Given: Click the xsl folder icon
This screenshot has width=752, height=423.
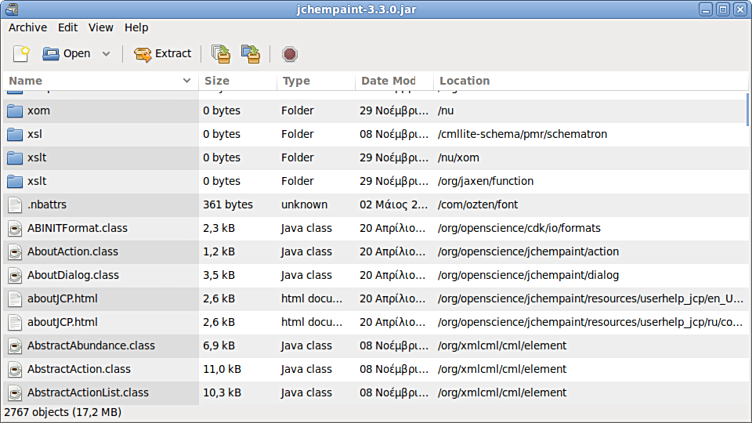Looking at the screenshot, I should coord(15,134).
